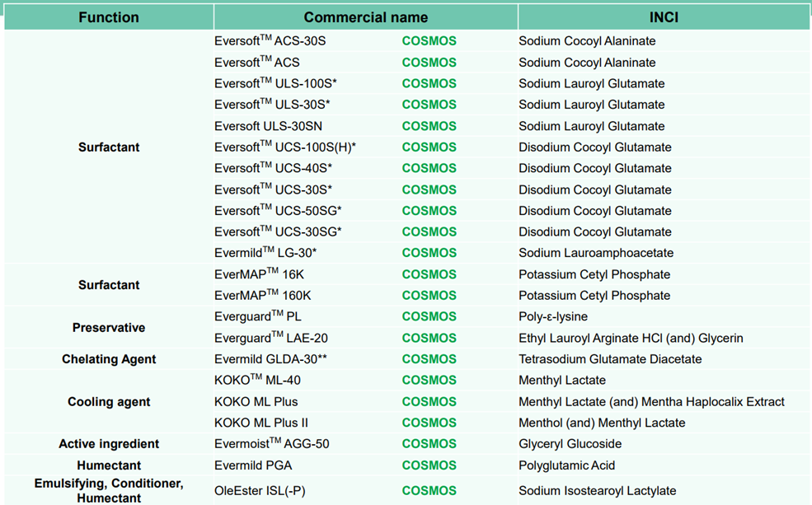Viewport: 812px width, 505px height.
Task: Click the Function column header
Action: tap(109, 17)
